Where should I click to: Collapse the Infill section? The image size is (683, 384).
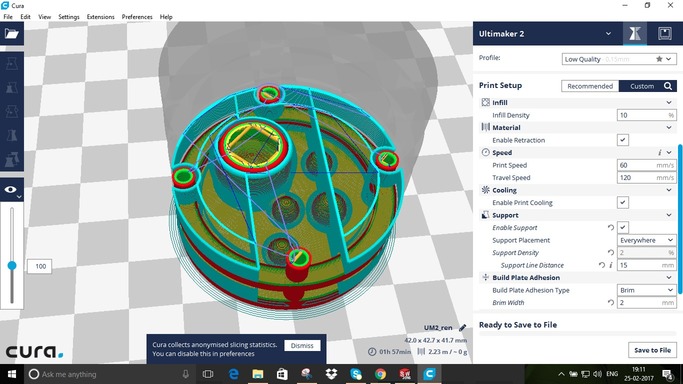669,102
